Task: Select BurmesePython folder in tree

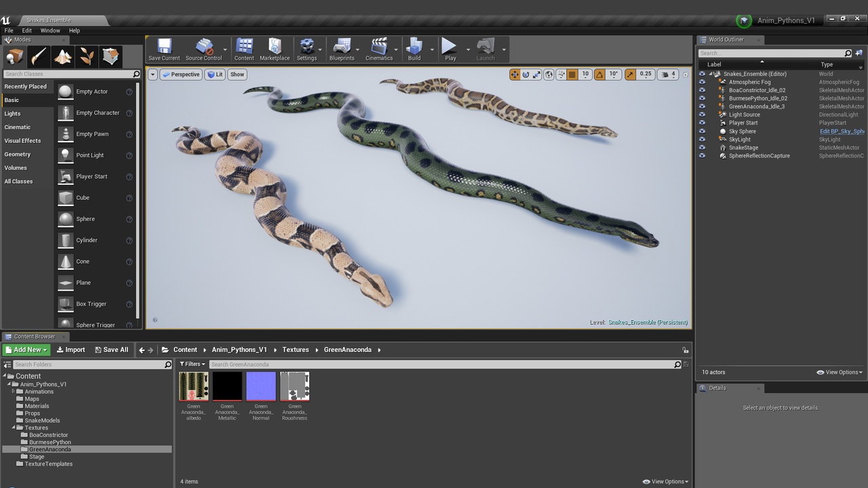Action: pyautogui.click(x=50, y=442)
